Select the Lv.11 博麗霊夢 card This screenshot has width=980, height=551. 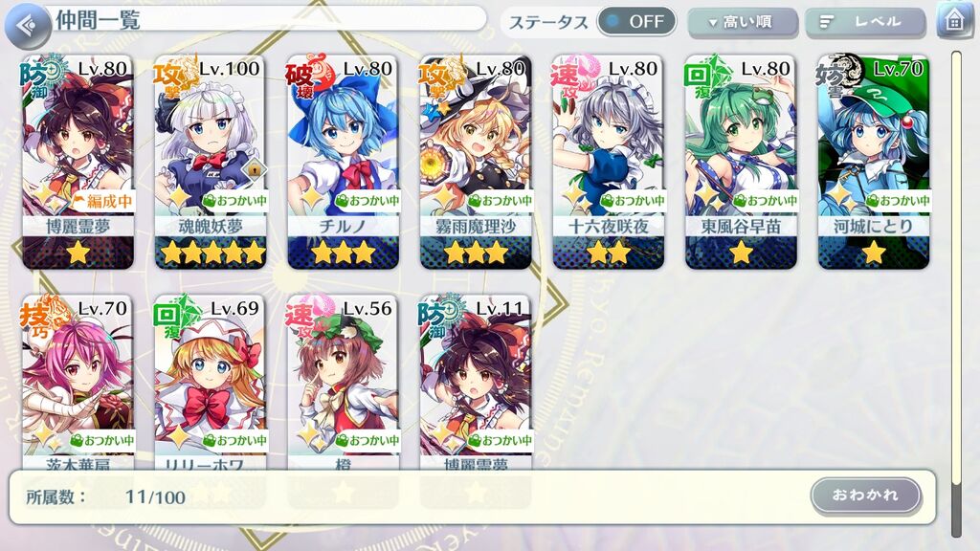click(476, 383)
